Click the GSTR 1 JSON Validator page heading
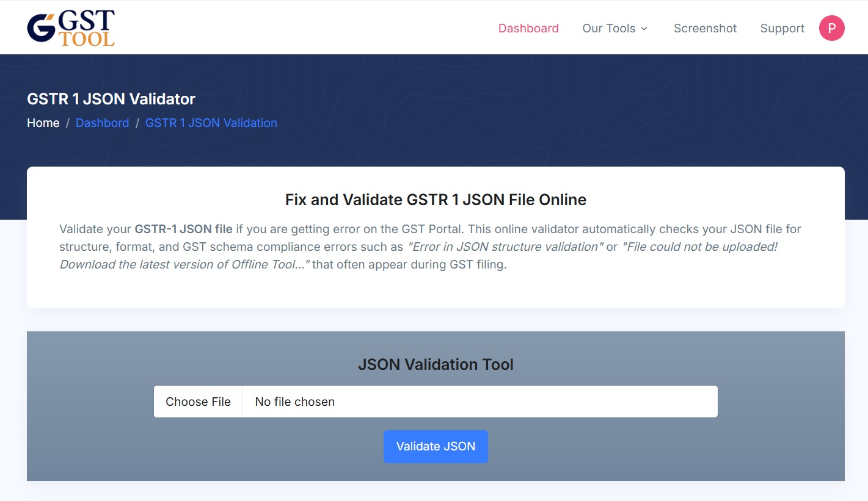This screenshot has height=501, width=868. [111, 98]
